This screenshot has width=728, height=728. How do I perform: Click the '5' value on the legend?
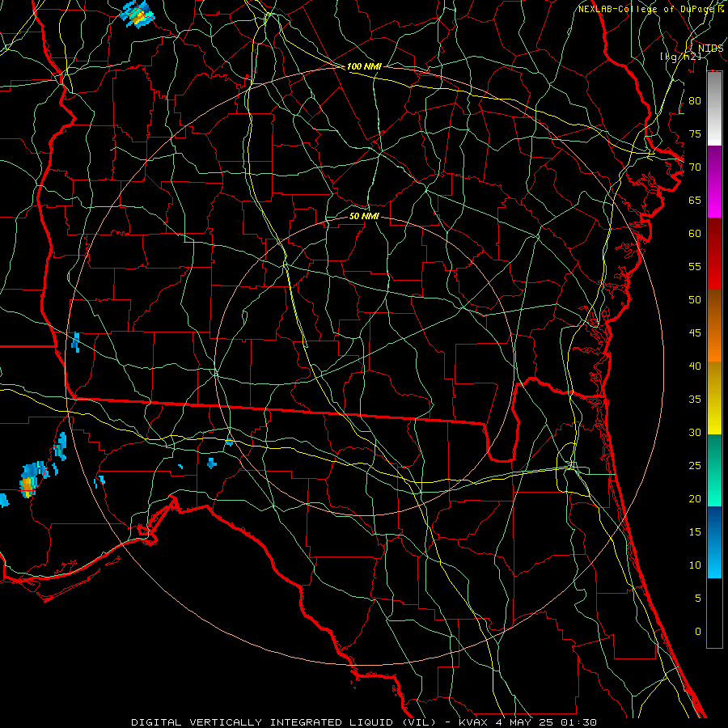pyautogui.click(x=698, y=598)
